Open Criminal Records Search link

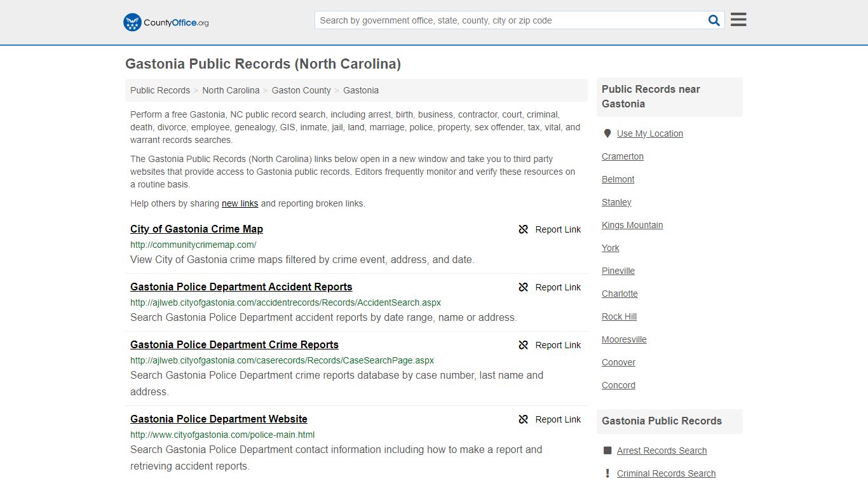coord(666,473)
